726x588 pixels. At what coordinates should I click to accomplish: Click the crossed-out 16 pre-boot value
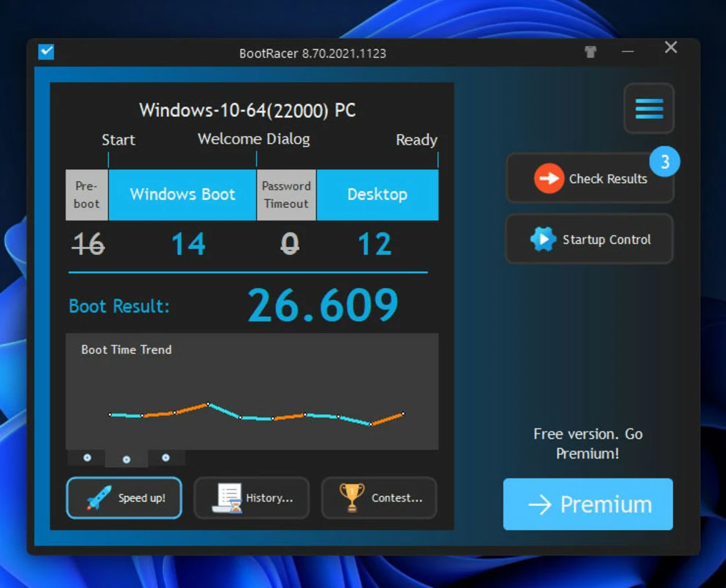coord(88,244)
